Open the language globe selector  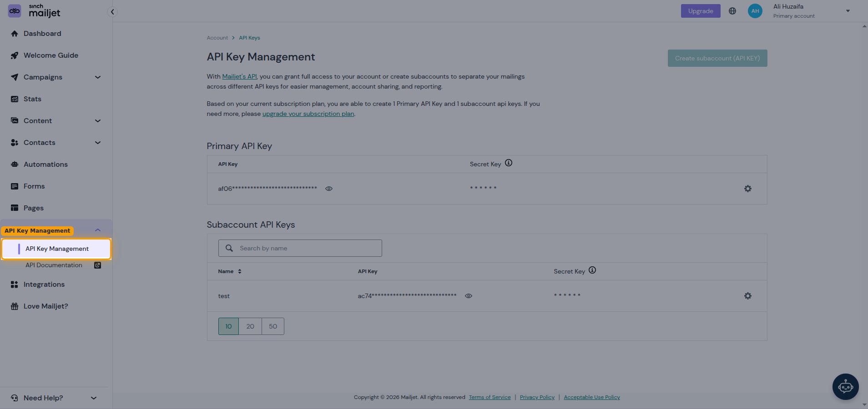[732, 11]
